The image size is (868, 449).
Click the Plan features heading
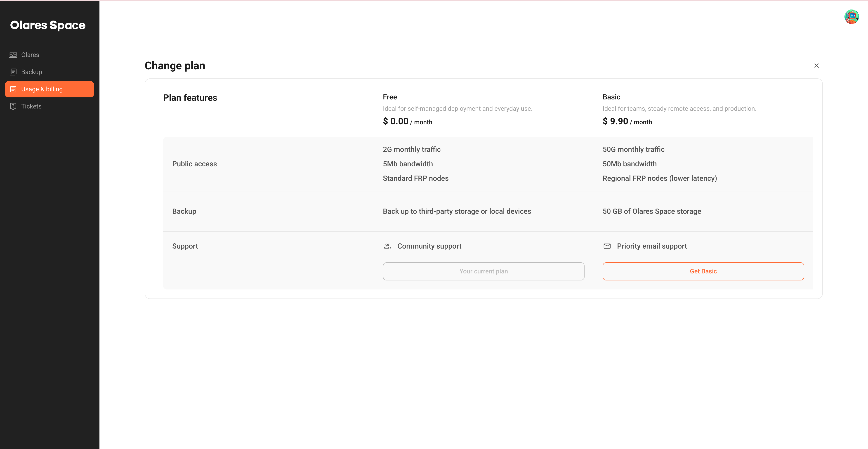[x=190, y=98]
